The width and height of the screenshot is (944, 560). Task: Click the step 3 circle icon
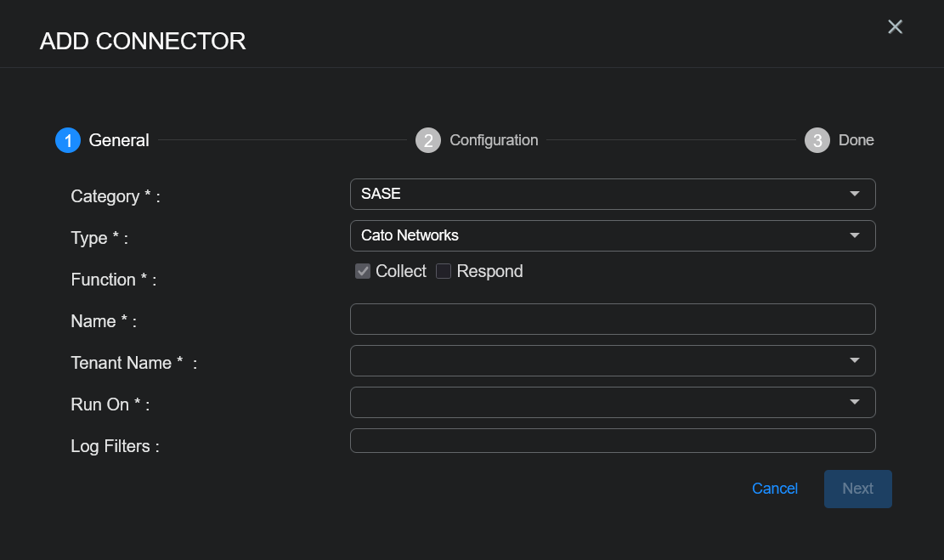pos(817,140)
